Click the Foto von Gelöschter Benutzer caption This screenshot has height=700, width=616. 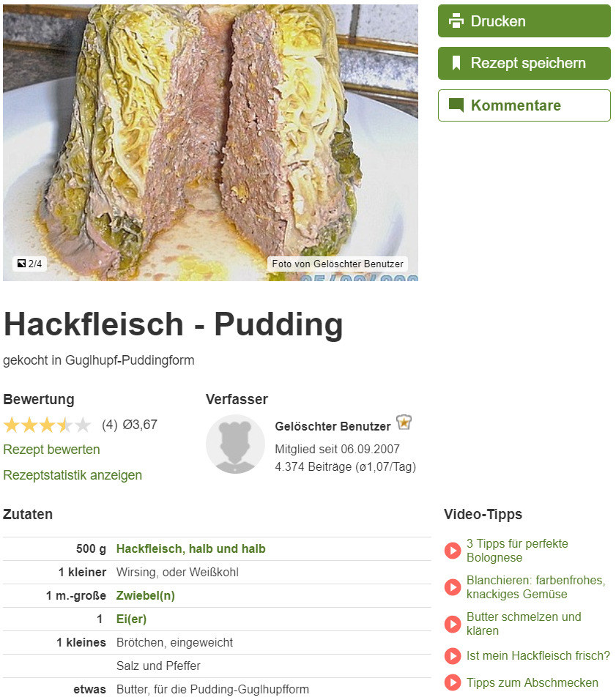338,264
